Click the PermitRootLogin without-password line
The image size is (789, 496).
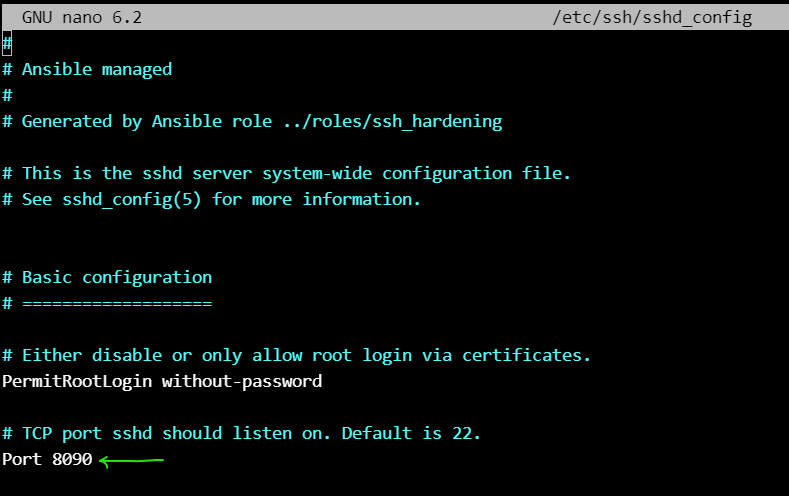[162, 381]
